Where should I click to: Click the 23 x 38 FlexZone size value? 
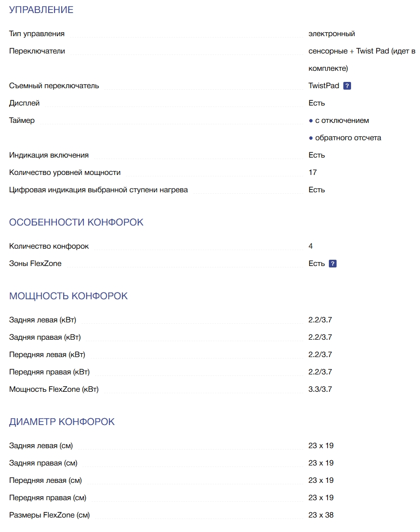point(321,515)
